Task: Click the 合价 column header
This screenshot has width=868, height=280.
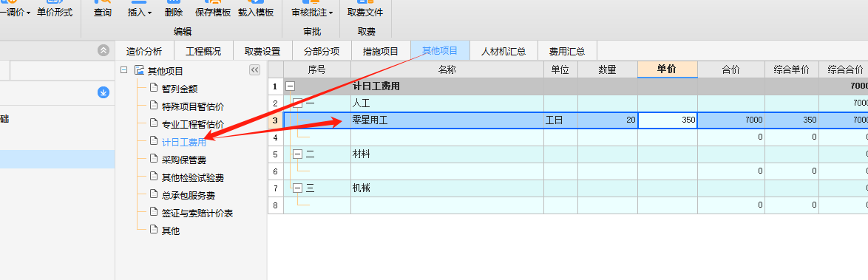Action: coord(731,69)
